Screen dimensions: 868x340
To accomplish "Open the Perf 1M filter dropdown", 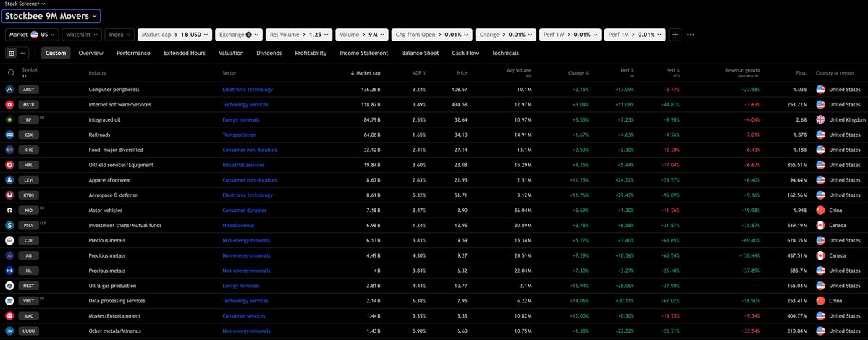I will pos(635,34).
